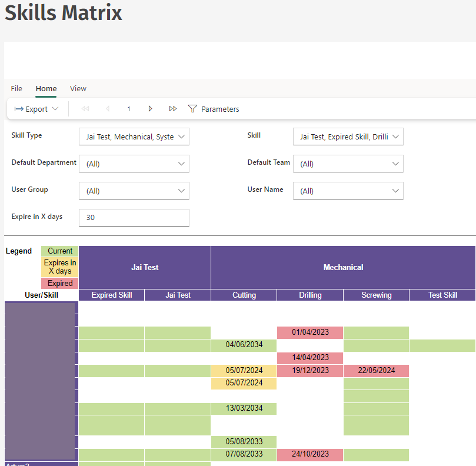Click the Drilling column header

[x=310, y=295]
